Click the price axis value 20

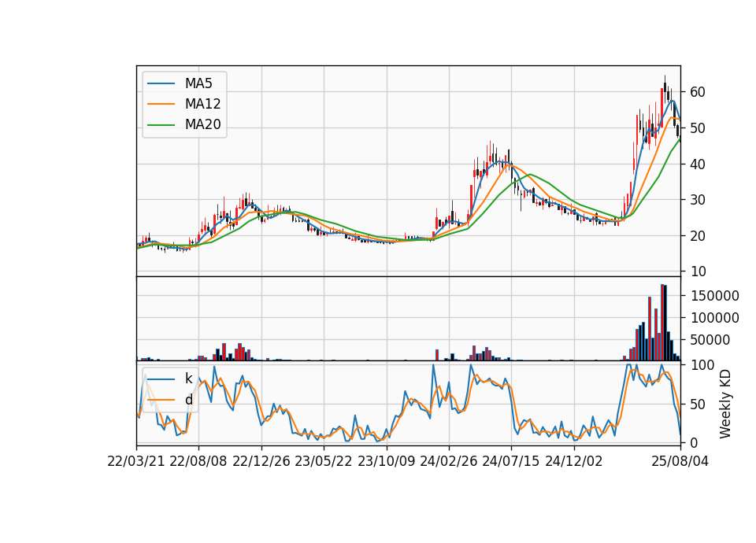click(x=698, y=236)
